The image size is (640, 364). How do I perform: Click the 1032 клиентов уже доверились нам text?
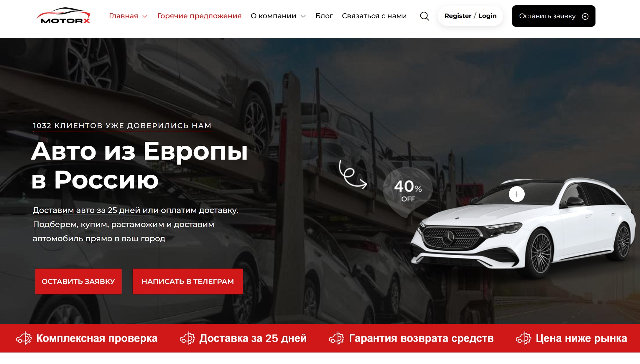tap(122, 126)
